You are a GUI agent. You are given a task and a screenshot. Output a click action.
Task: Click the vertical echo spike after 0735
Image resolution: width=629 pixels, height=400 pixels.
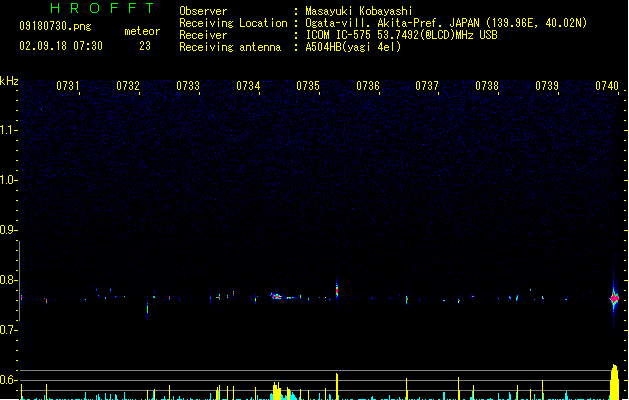(x=337, y=290)
